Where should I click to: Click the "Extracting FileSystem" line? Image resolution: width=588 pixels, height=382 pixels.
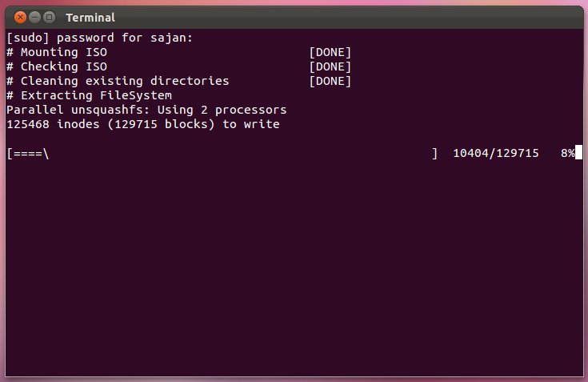88,95
